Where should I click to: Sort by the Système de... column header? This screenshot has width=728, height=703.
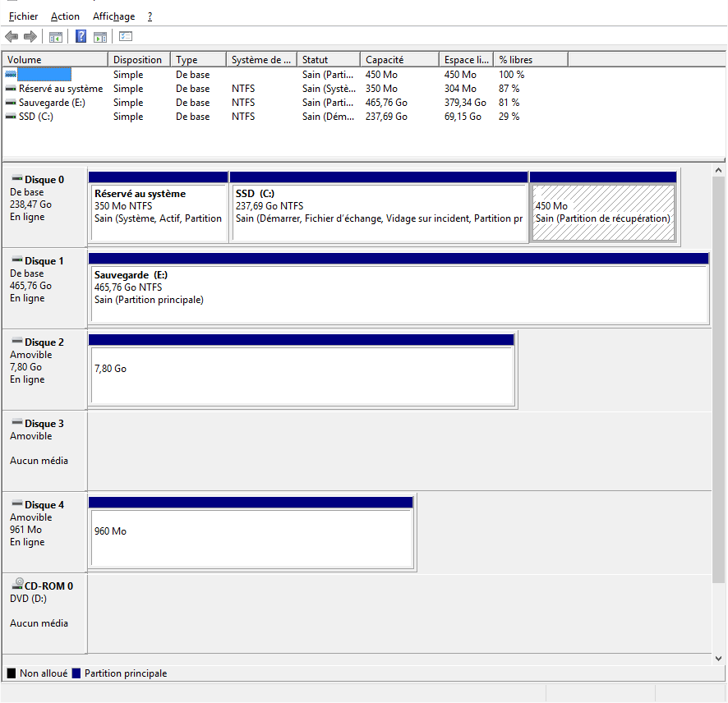pos(261,59)
